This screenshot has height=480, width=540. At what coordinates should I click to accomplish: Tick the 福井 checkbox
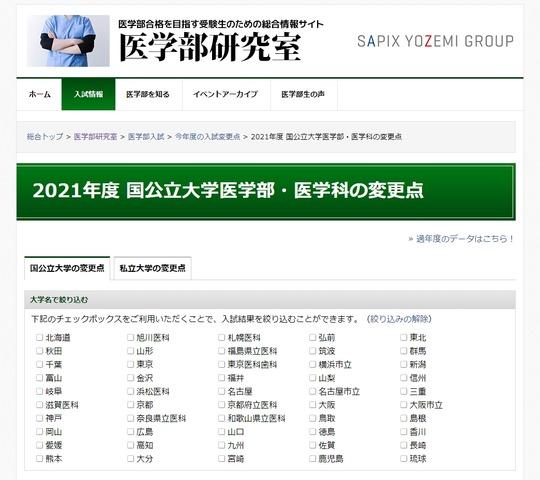(221, 377)
